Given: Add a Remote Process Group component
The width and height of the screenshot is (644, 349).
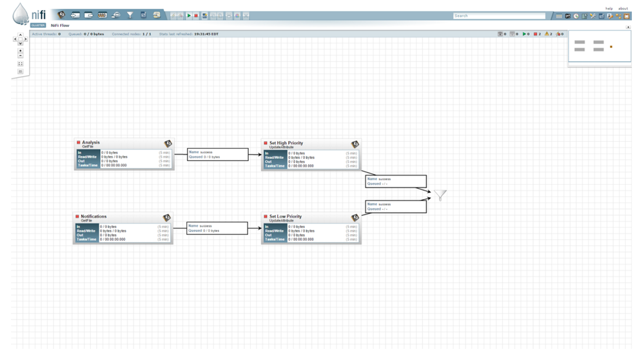Looking at the screenshot, I should click(x=116, y=15).
